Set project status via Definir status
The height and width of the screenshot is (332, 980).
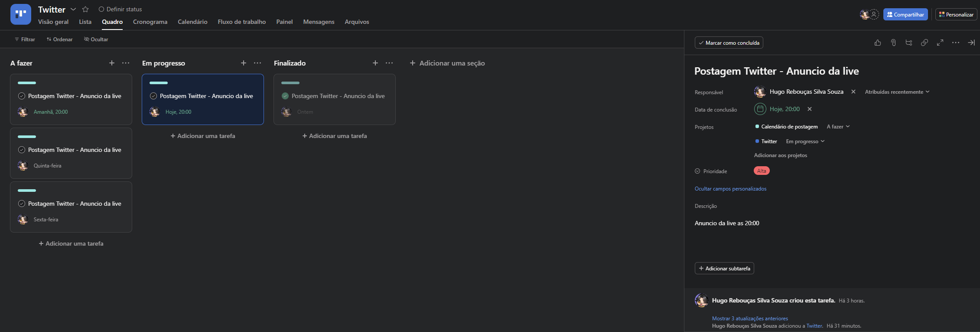pos(120,9)
